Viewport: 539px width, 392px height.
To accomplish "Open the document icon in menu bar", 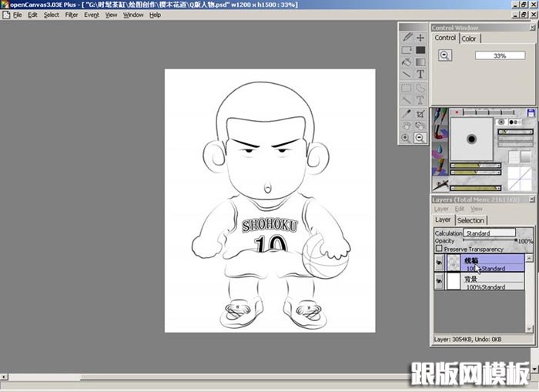I will pos(6,15).
